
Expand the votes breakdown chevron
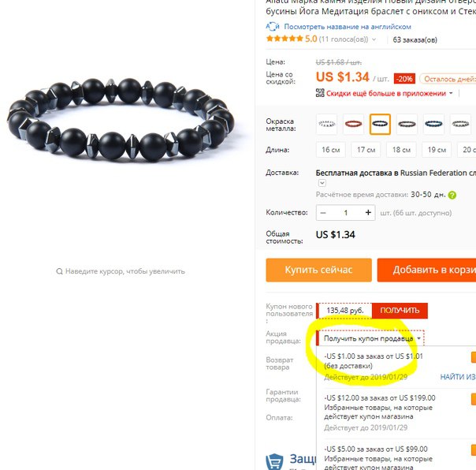(x=374, y=39)
